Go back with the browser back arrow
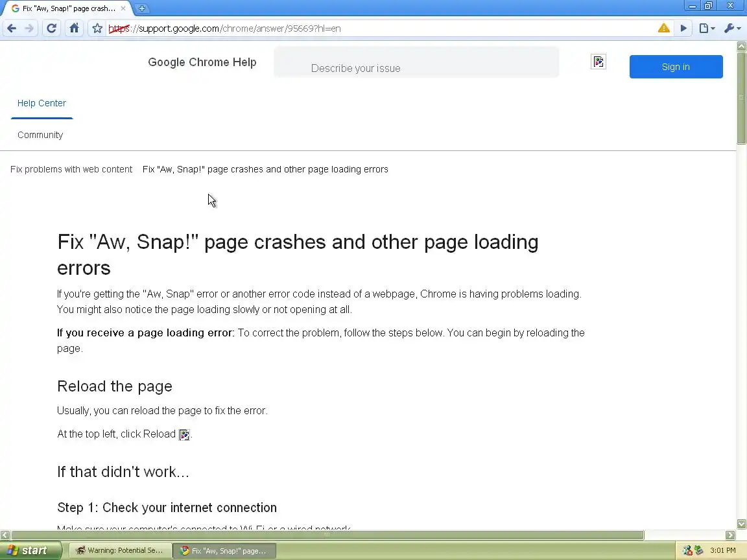Screen dimensions: 747x560 click(12, 29)
